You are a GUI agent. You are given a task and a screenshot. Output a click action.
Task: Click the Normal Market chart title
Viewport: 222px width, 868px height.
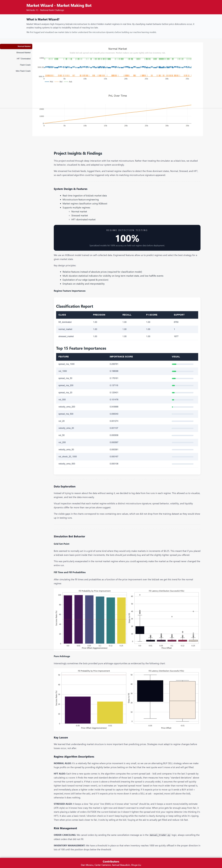coord(117,49)
